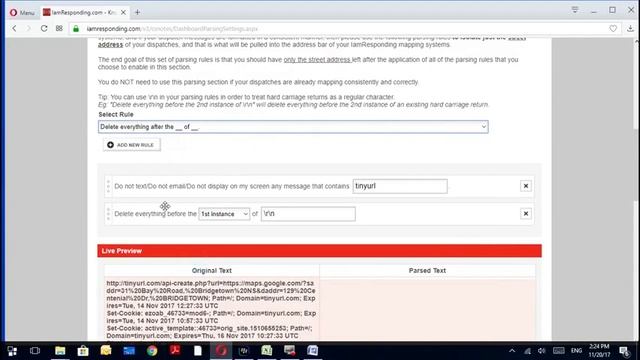Open network status in system tray
Screen dimensions: 640x360
coord(527,351)
